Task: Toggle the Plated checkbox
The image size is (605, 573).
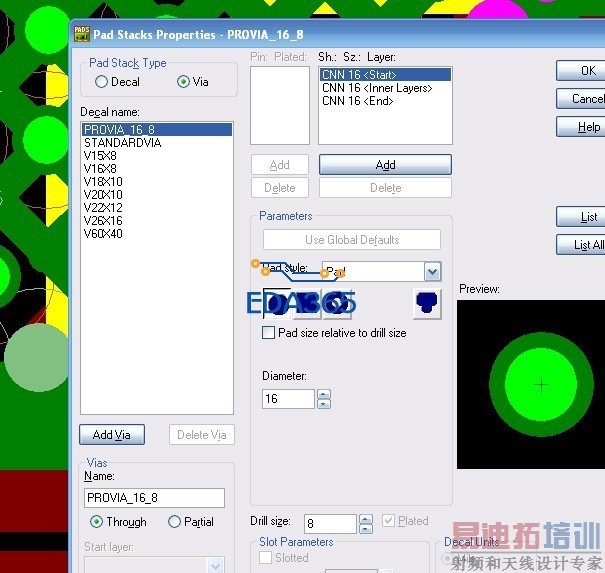Action: 388,521
